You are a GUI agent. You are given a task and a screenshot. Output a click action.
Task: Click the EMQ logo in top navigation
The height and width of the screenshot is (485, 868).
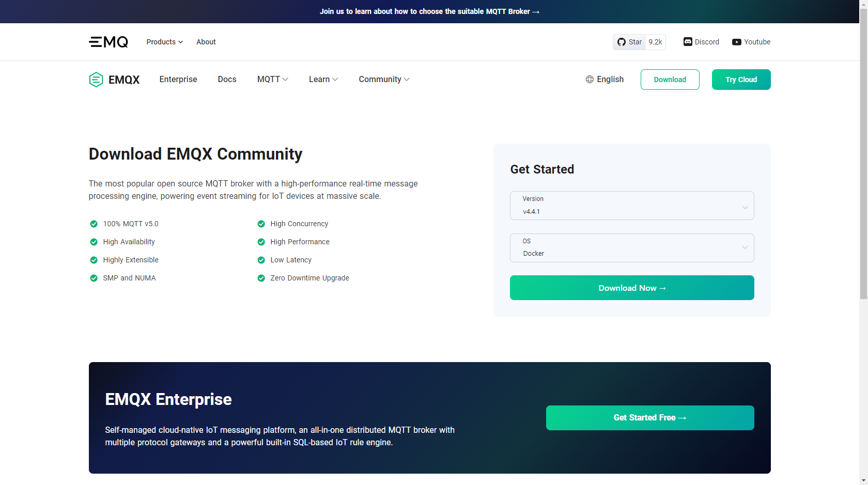(x=108, y=42)
